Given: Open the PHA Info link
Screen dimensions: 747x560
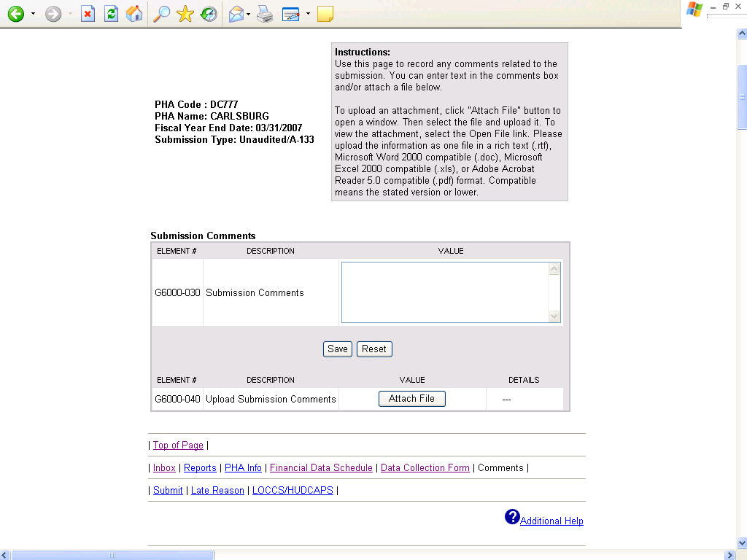Looking at the screenshot, I should pos(243,468).
